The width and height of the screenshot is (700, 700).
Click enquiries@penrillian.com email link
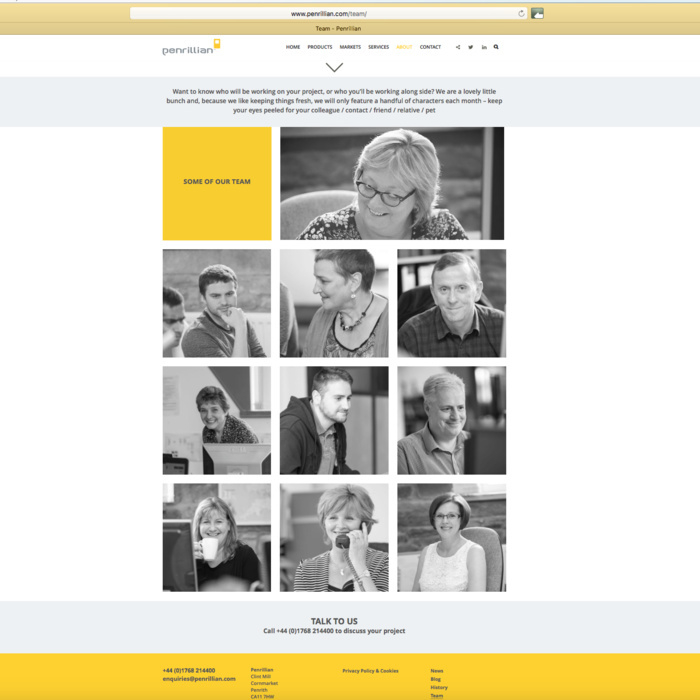199,679
